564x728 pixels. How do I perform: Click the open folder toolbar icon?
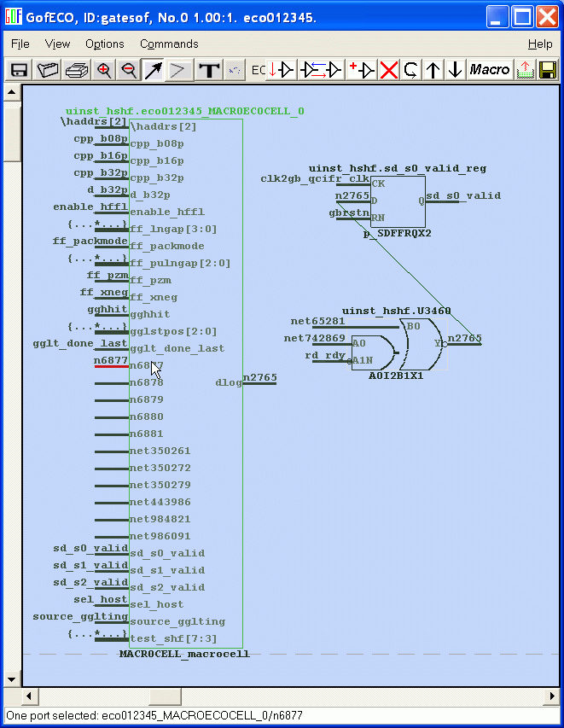coord(48,70)
